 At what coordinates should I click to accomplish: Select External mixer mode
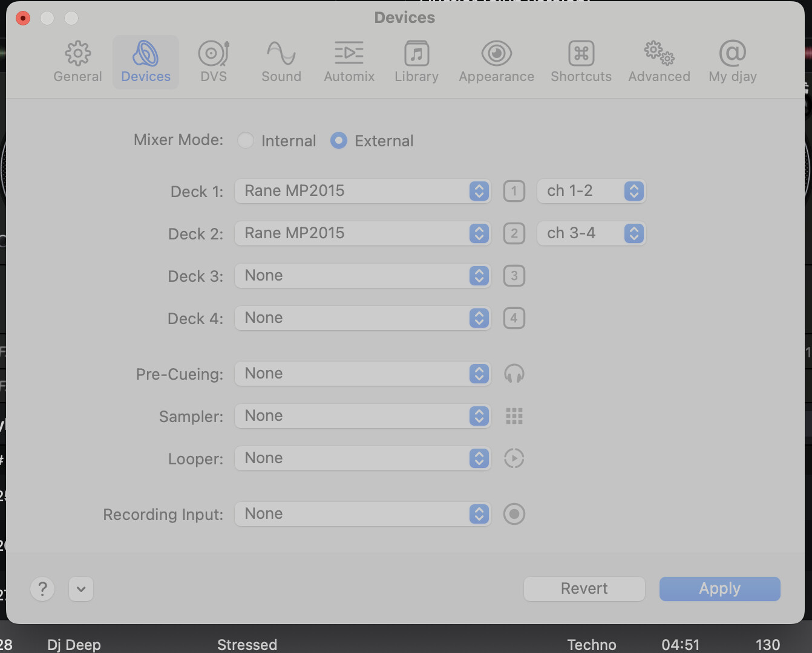click(x=339, y=141)
